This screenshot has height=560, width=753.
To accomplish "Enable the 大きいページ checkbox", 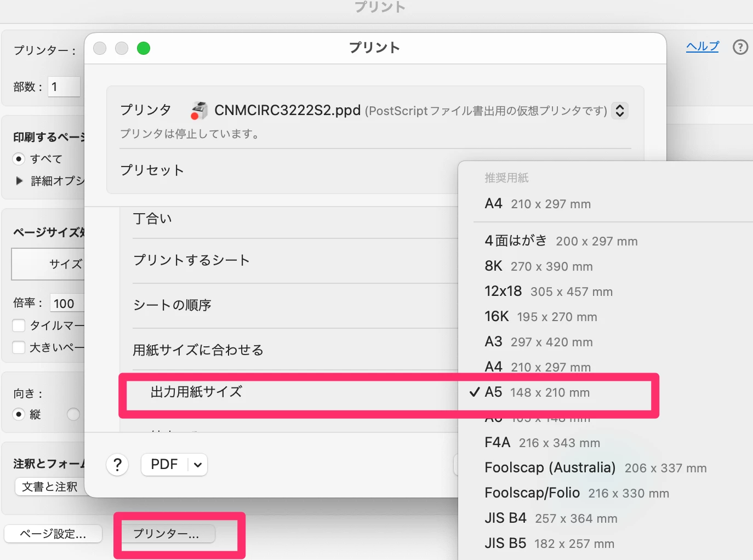I will [19, 347].
